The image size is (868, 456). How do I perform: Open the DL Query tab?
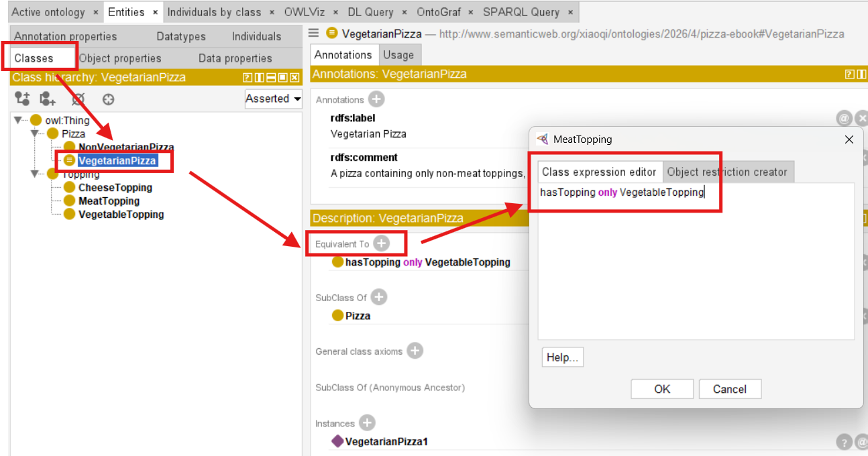click(370, 12)
